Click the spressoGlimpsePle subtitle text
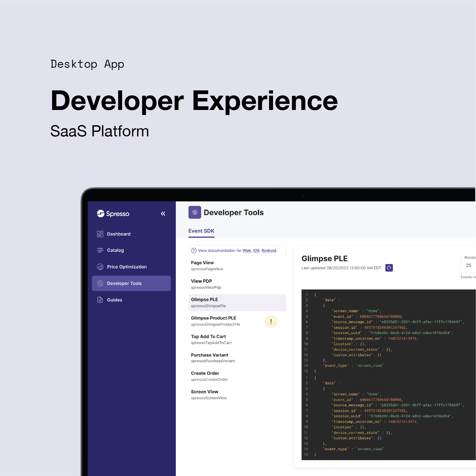This screenshot has width=476, height=476. (208, 306)
